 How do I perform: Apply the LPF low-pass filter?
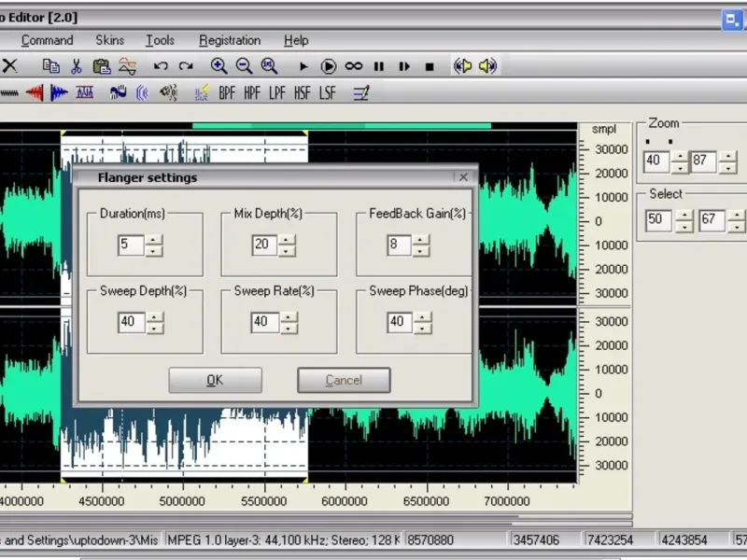[277, 92]
